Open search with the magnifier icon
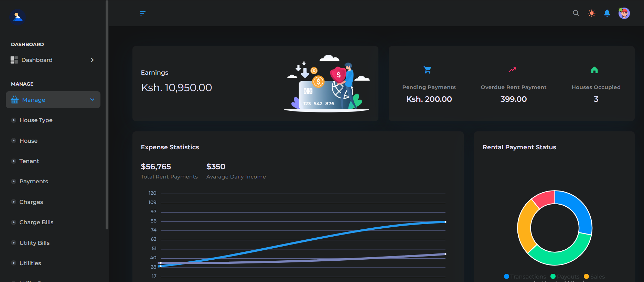Viewport: 644px width, 282px height. pyautogui.click(x=576, y=13)
